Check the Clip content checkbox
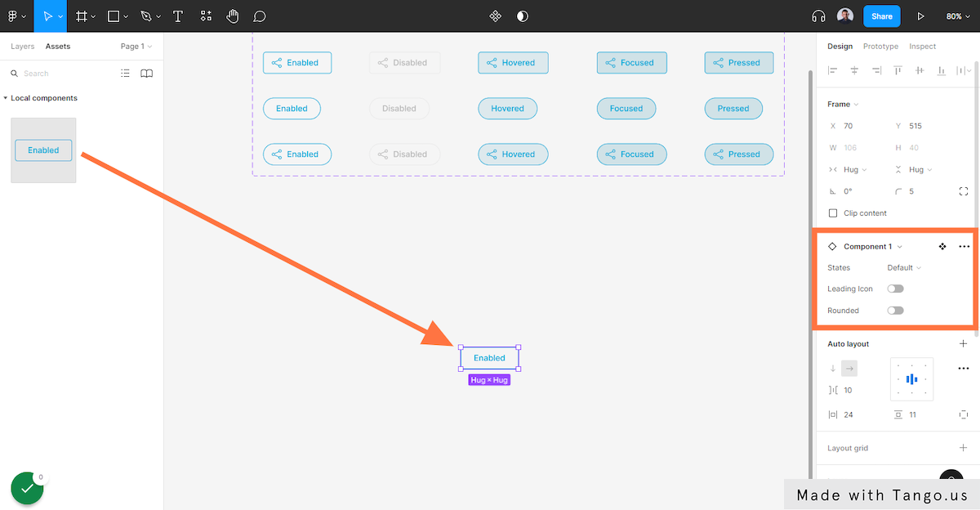 (833, 213)
